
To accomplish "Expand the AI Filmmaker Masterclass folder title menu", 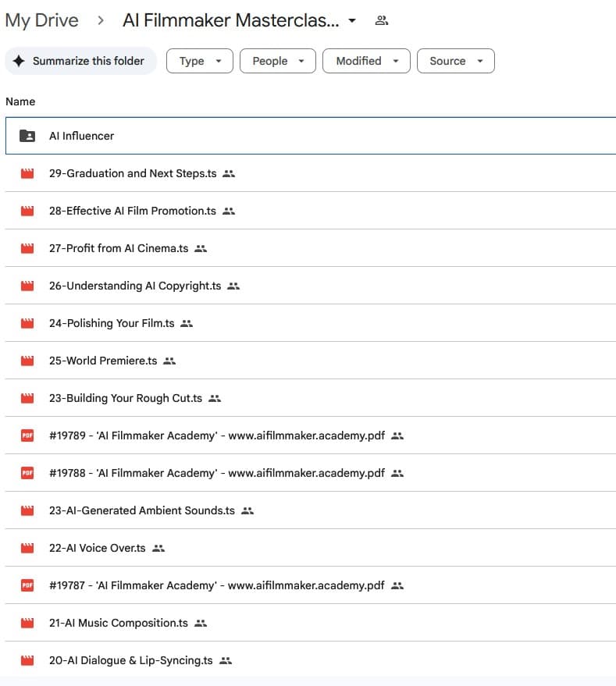I will tap(352, 21).
